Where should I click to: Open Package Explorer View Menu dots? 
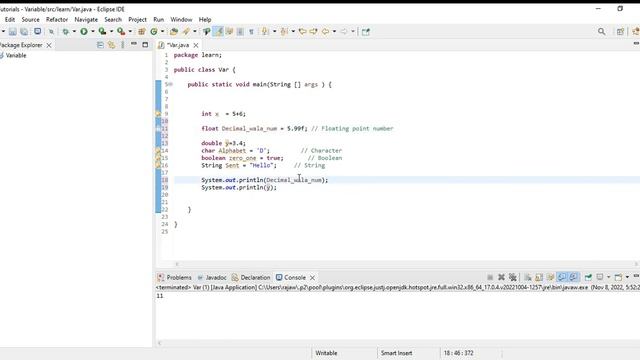click(122, 45)
